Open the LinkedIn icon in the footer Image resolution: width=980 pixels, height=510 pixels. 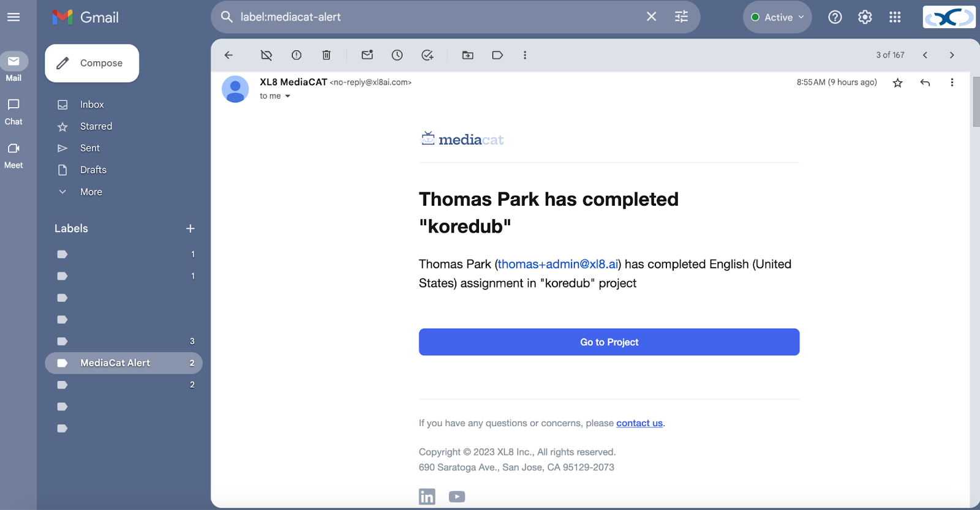[x=427, y=497]
